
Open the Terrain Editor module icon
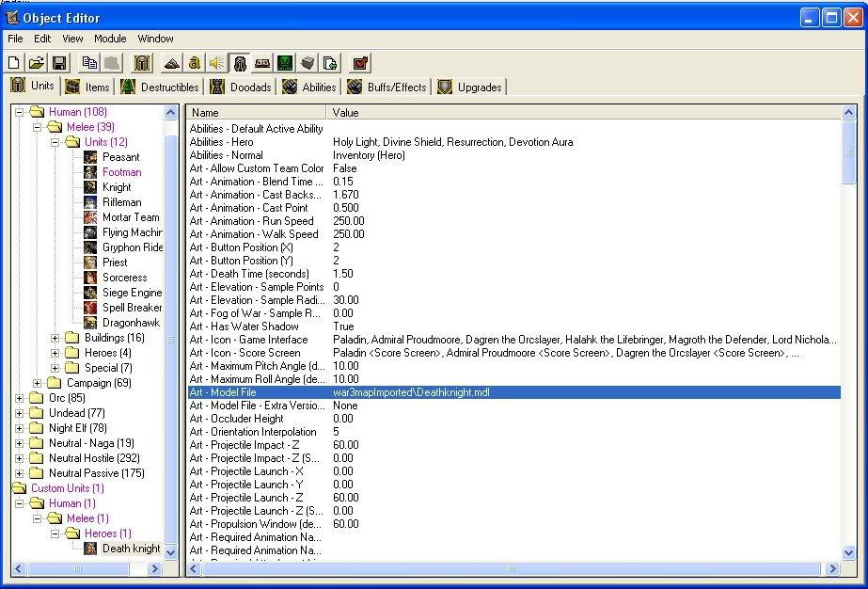point(171,63)
